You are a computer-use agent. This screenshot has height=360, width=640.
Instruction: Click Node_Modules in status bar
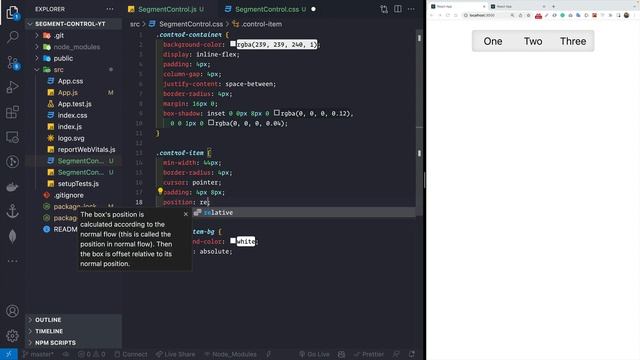[231, 354]
